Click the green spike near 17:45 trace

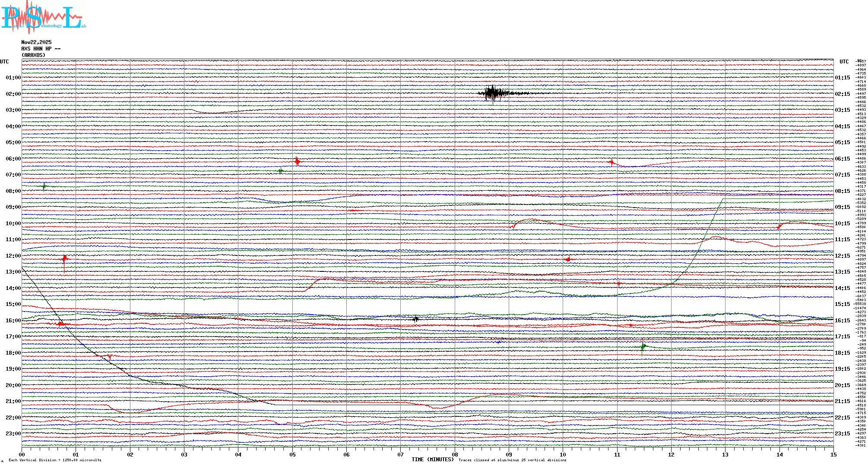click(x=643, y=346)
